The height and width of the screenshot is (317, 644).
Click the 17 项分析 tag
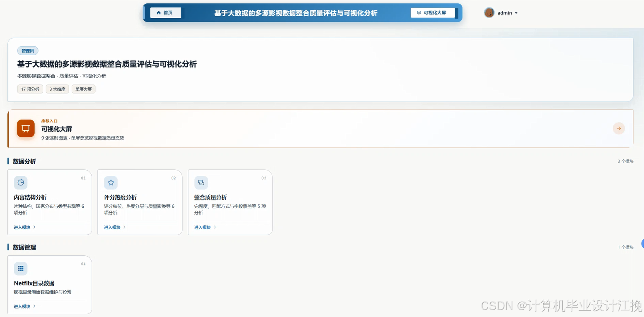pos(30,89)
